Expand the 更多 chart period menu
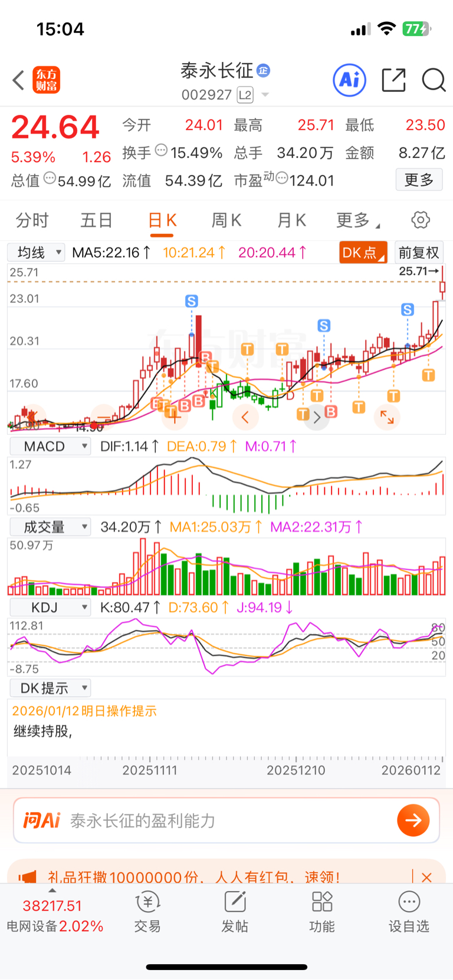Screen dimensions: 453x980 [357, 220]
